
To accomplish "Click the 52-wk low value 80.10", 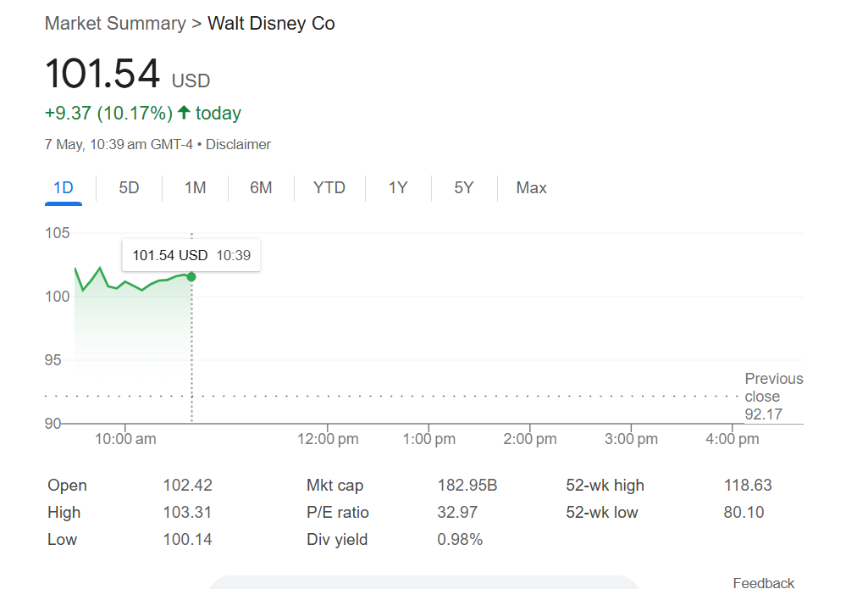I will coord(744,512).
